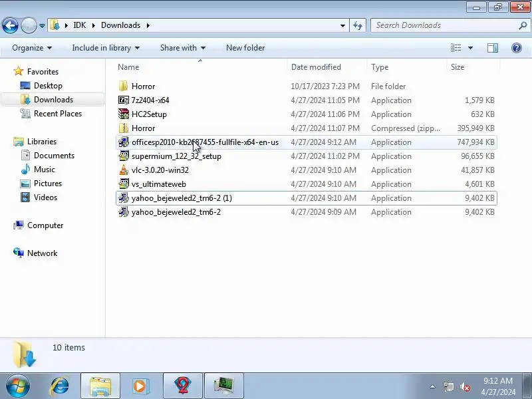Select yahoo_bejeweled2_tm6-2 9:09 AM file icon
This screenshot has width=532, height=399.
[x=124, y=212]
